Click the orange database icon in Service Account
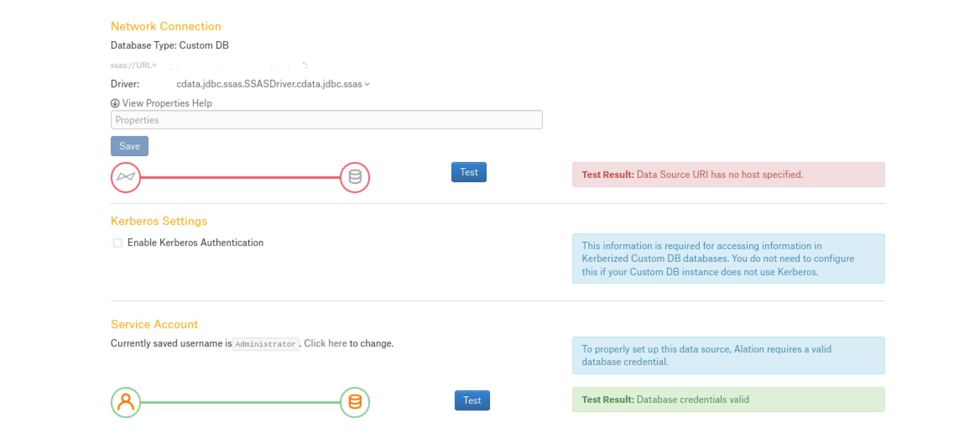 (x=355, y=402)
